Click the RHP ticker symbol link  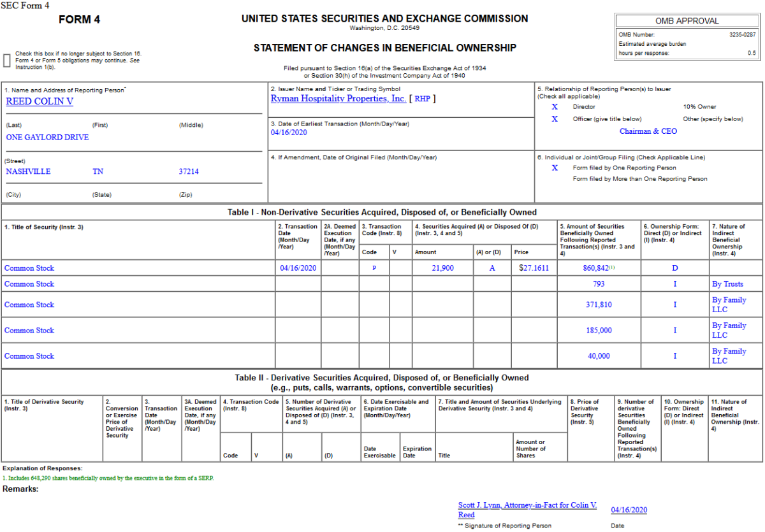point(423,99)
